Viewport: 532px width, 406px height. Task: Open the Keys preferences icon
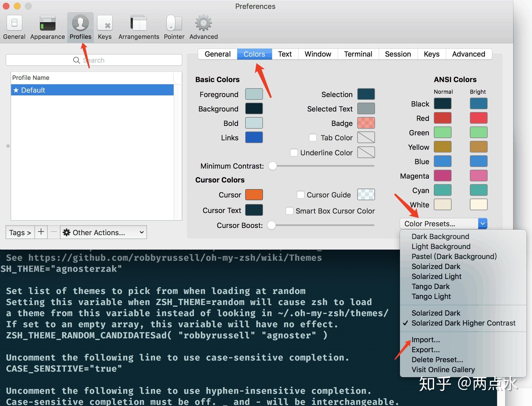(105, 26)
